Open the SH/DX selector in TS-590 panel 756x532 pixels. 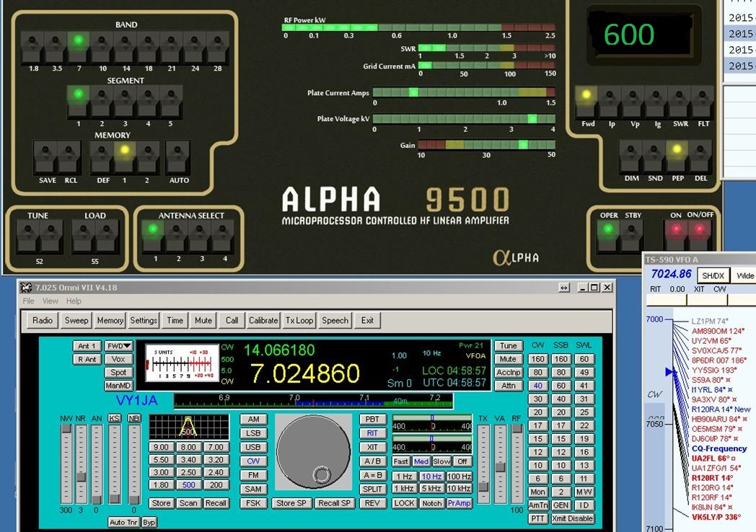click(713, 276)
